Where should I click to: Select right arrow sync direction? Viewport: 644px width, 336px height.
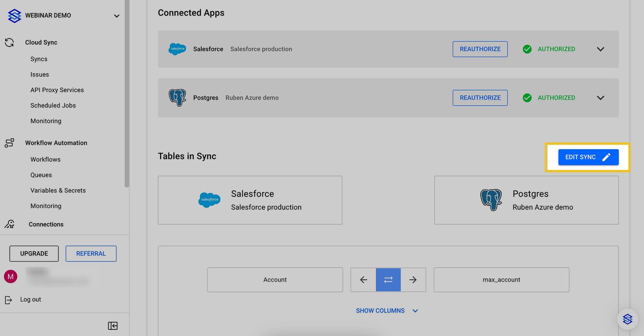[413, 280]
